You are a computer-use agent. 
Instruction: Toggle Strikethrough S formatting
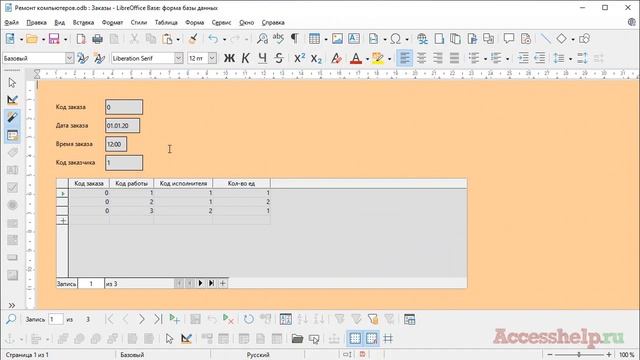tap(279, 58)
